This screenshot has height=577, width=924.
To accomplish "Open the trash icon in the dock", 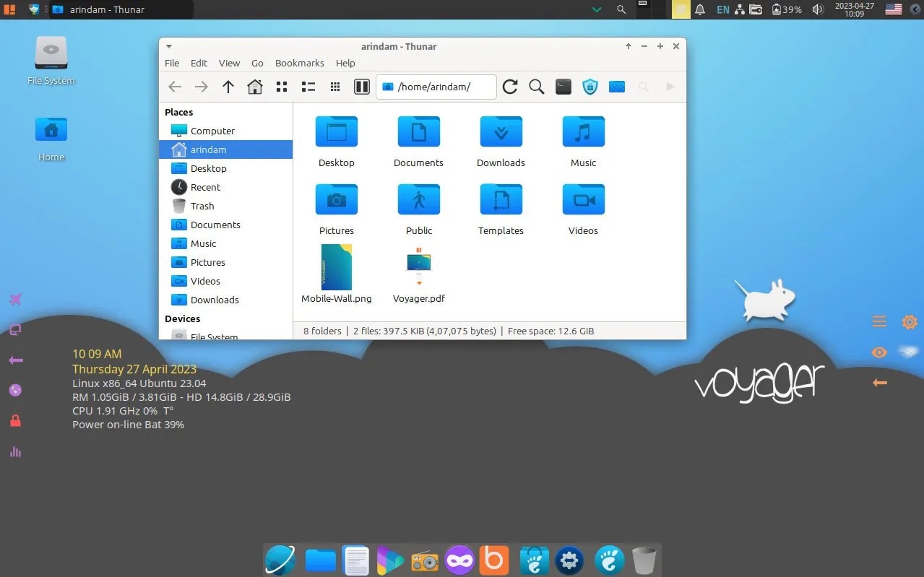I will (643, 560).
